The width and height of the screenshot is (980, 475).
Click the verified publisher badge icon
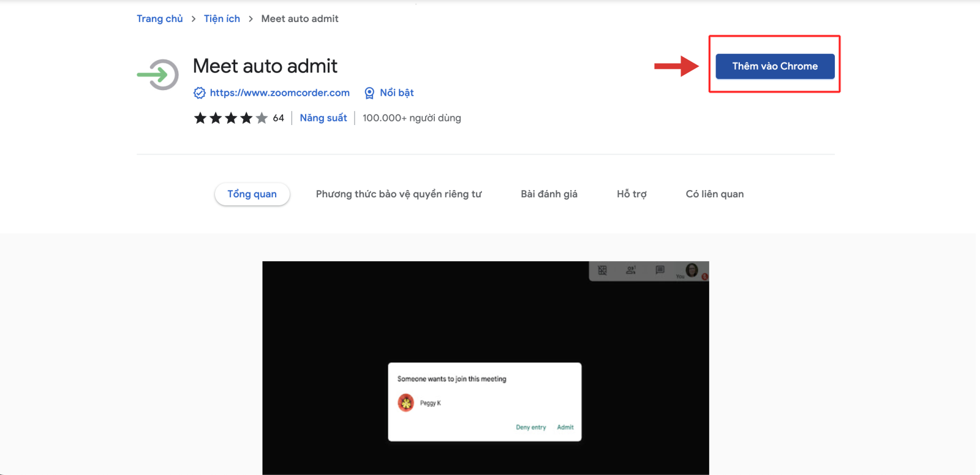click(200, 93)
